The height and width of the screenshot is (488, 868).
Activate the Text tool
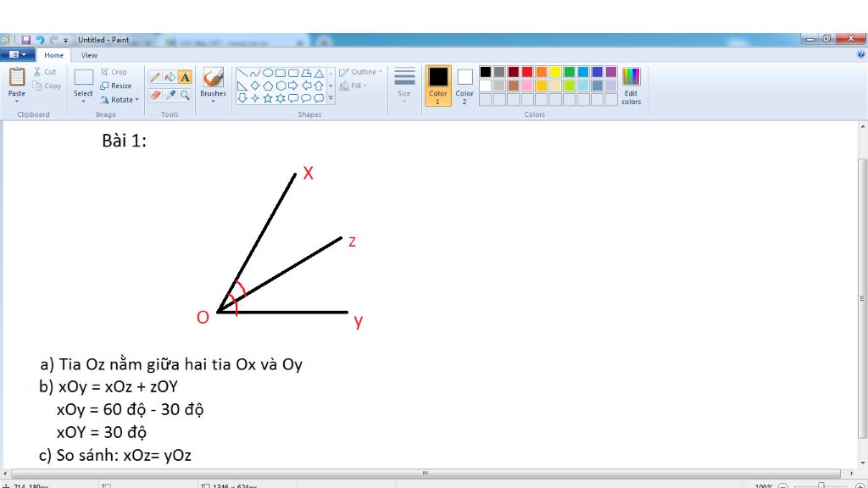coord(185,77)
